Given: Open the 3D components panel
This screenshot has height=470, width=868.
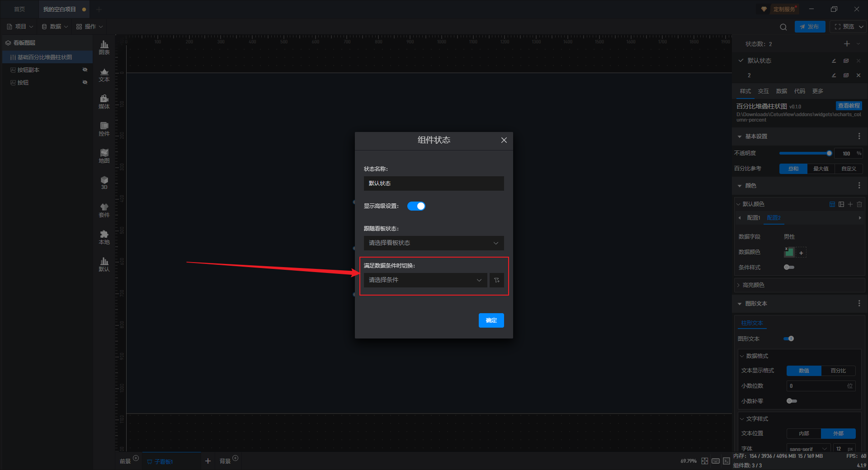Looking at the screenshot, I should coord(104,183).
